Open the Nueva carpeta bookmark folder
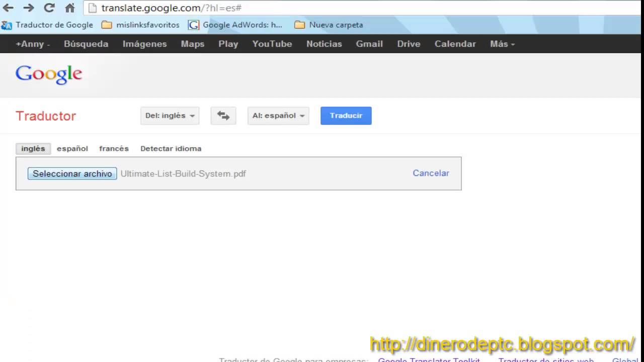Viewport: 644px width, 362px height. point(329,25)
